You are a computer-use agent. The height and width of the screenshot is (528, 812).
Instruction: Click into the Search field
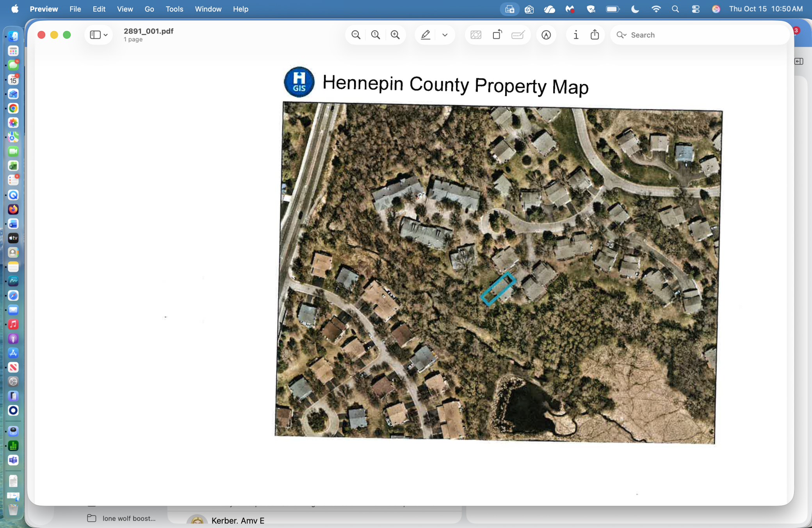point(699,35)
